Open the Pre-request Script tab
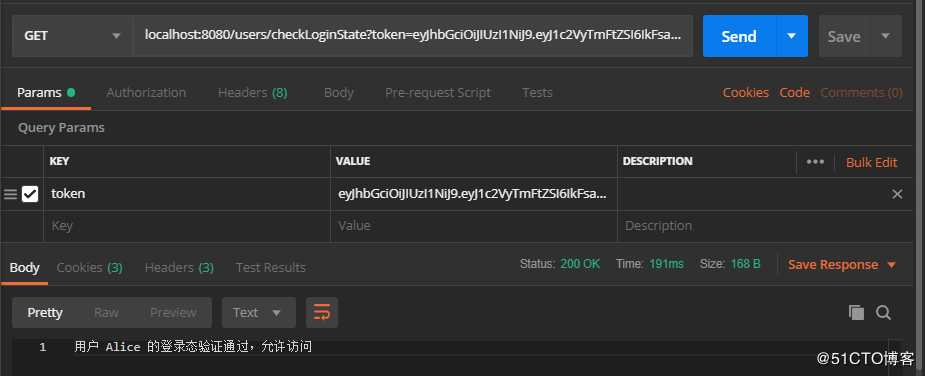 (x=438, y=93)
